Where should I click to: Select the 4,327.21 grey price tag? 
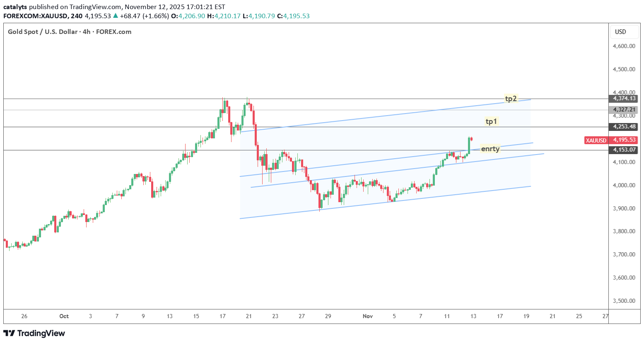[x=624, y=110]
